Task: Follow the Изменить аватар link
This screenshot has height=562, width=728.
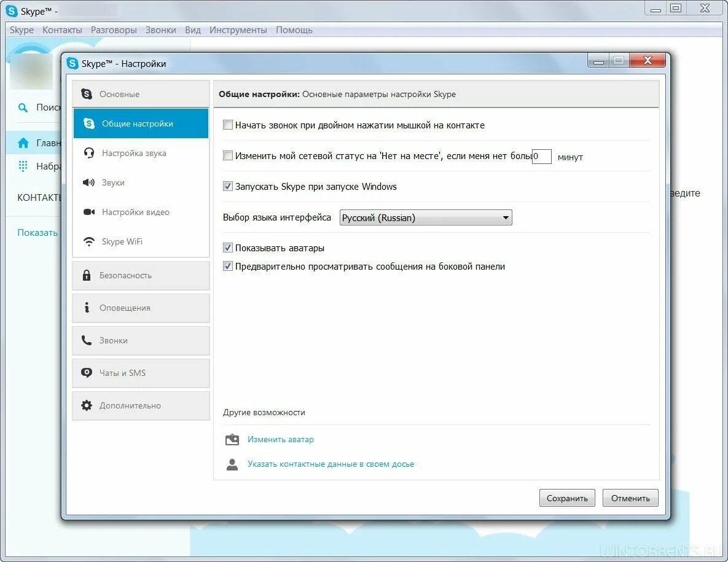Action: click(x=280, y=439)
